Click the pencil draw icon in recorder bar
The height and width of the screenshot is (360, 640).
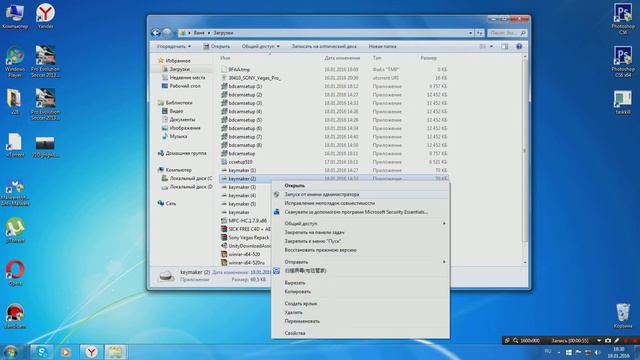pyautogui.click(x=616, y=340)
